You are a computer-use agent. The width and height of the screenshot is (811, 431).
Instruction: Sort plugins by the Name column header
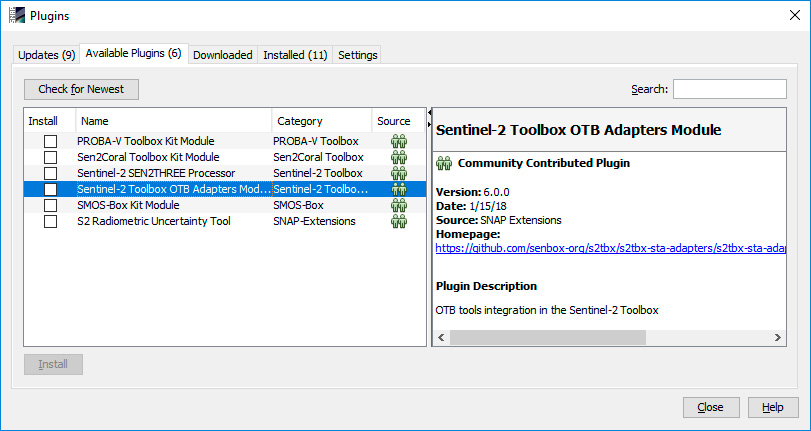174,121
